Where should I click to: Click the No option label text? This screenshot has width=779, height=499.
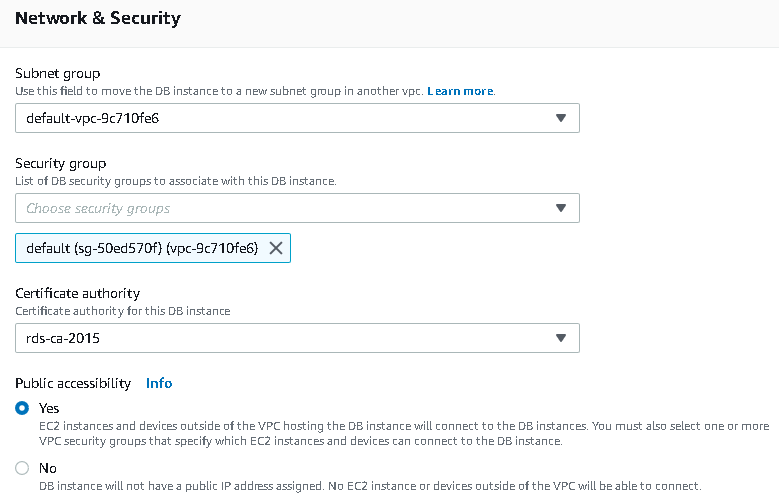coord(47,468)
